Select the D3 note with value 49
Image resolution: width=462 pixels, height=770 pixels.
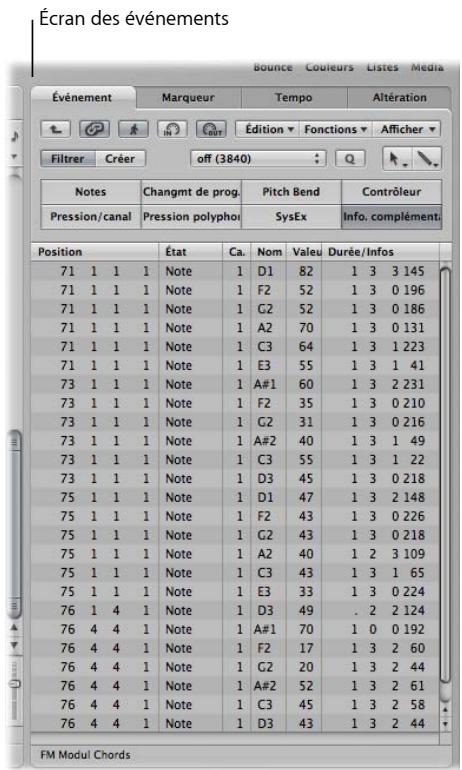(235, 610)
